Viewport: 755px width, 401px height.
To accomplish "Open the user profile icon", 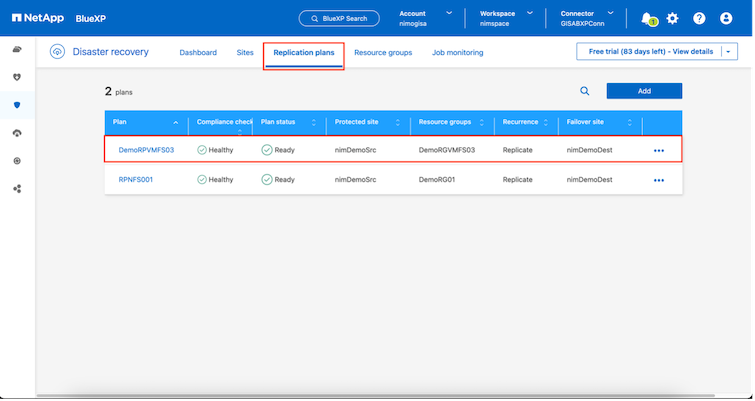I will point(726,18).
